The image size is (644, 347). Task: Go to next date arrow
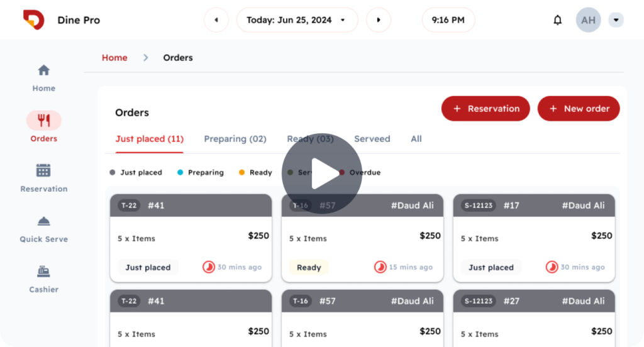[378, 19]
